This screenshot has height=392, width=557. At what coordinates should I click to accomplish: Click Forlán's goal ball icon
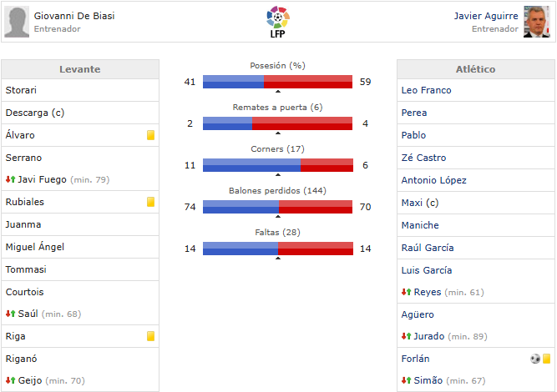pyautogui.click(x=534, y=359)
